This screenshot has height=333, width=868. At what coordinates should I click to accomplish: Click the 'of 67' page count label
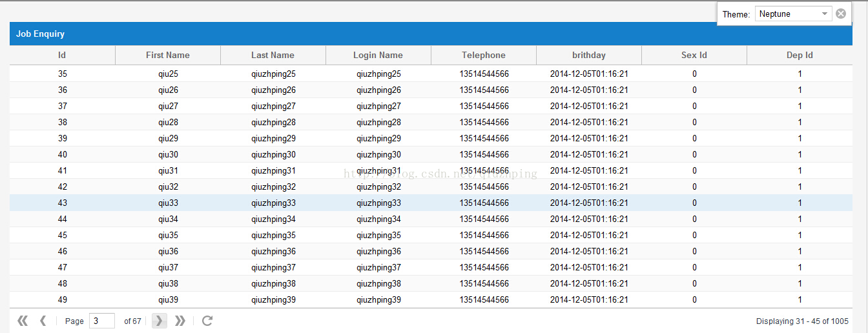[x=132, y=321]
